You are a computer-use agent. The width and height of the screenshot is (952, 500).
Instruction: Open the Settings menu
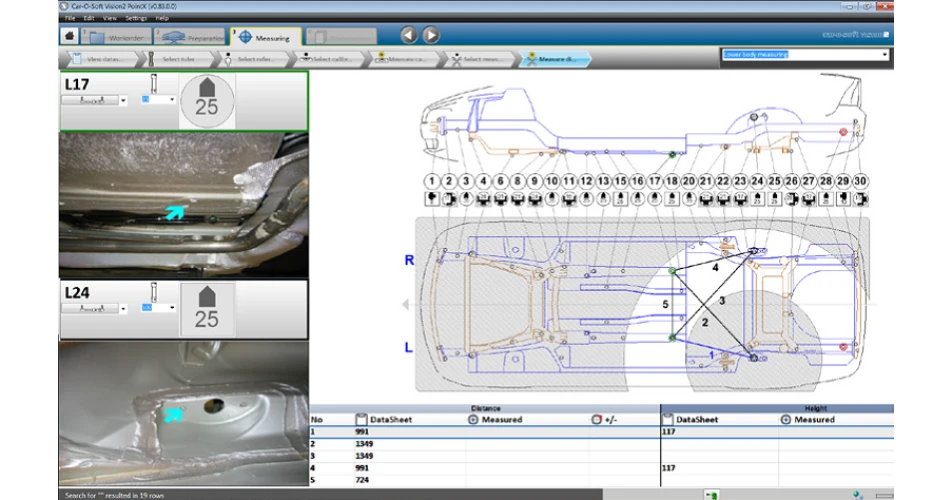(x=136, y=18)
